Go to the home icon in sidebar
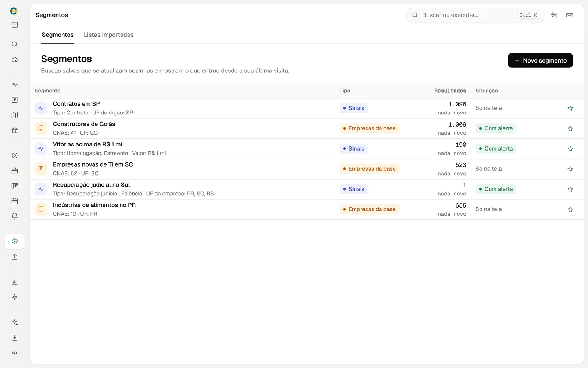 (x=15, y=59)
